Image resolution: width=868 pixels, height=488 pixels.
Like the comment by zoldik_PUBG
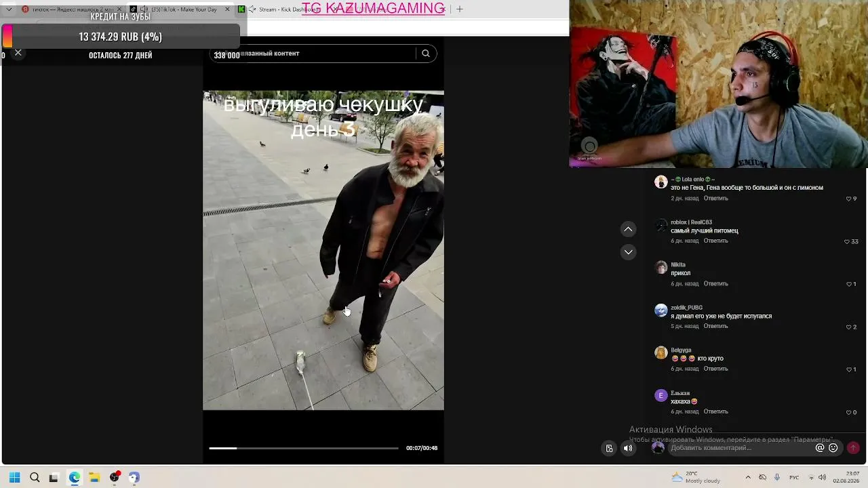point(848,327)
